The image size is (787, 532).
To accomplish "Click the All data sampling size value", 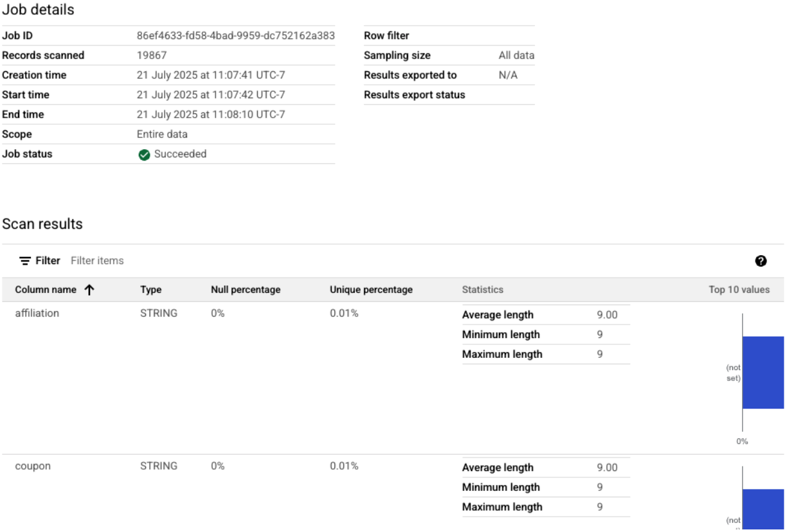I will [x=516, y=55].
